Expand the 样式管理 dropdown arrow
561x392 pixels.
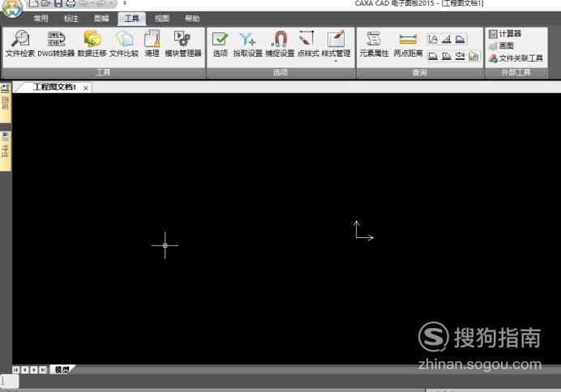pyautogui.click(x=336, y=62)
